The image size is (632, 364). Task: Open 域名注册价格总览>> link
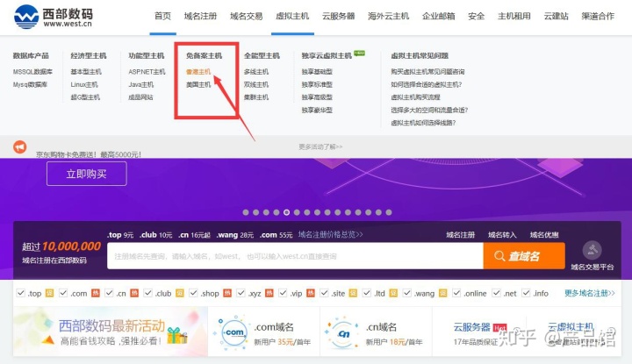(x=331, y=234)
